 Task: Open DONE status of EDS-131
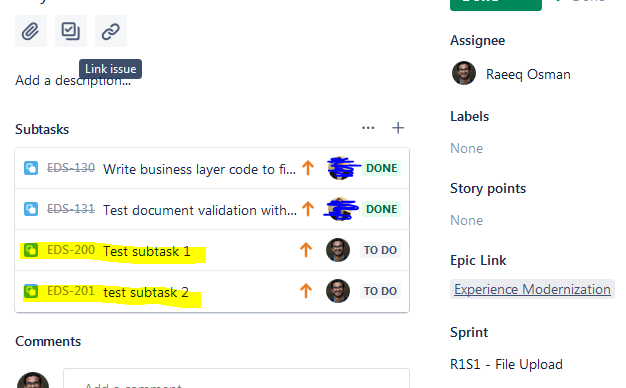pyautogui.click(x=382, y=209)
